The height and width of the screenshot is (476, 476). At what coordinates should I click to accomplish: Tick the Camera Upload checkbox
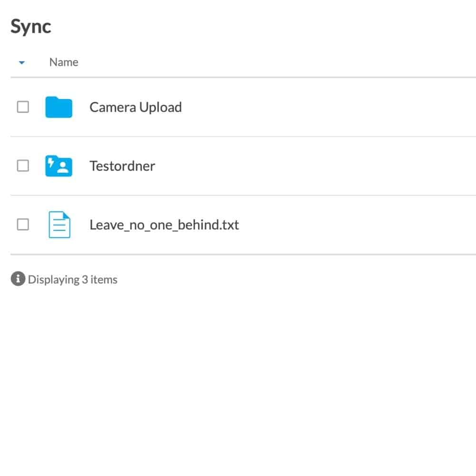point(23,107)
